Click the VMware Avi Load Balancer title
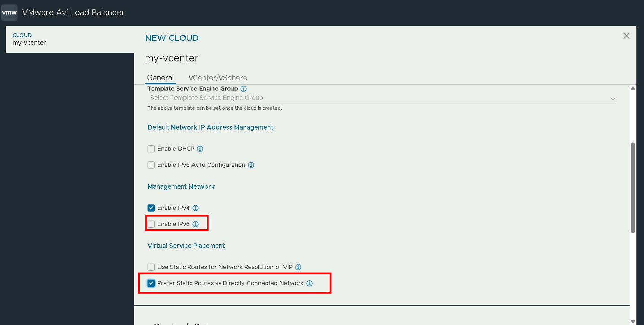 tap(73, 13)
